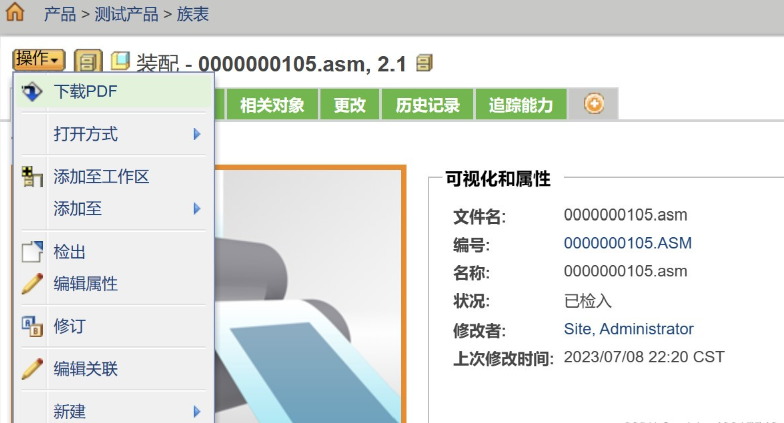The height and width of the screenshot is (423, 784).
Task: Click the Site, Administrator modifier link
Action: pos(628,329)
